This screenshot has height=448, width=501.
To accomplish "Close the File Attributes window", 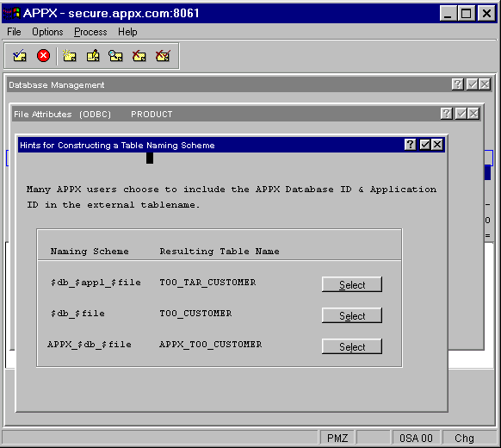I will [x=473, y=114].
